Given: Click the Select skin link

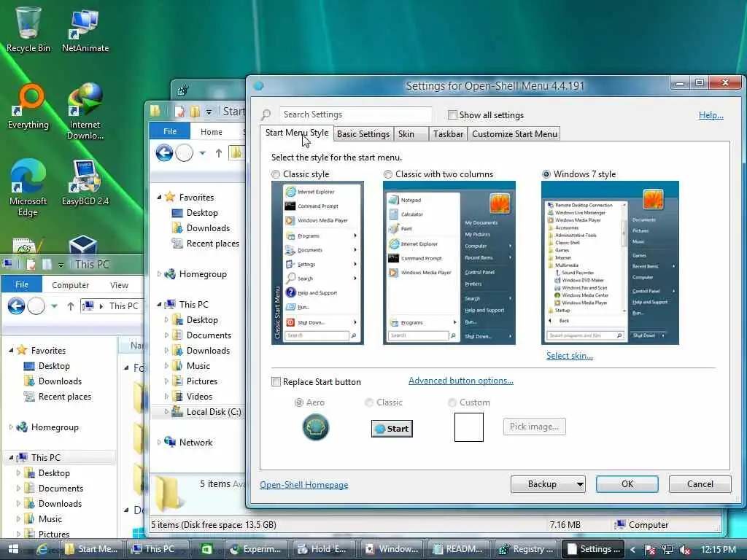Looking at the screenshot, I should point(569,356).
